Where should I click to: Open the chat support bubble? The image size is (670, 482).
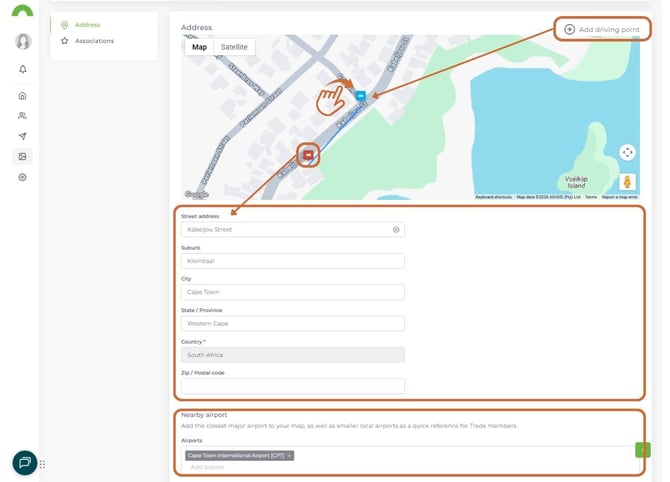coord(25,463)
